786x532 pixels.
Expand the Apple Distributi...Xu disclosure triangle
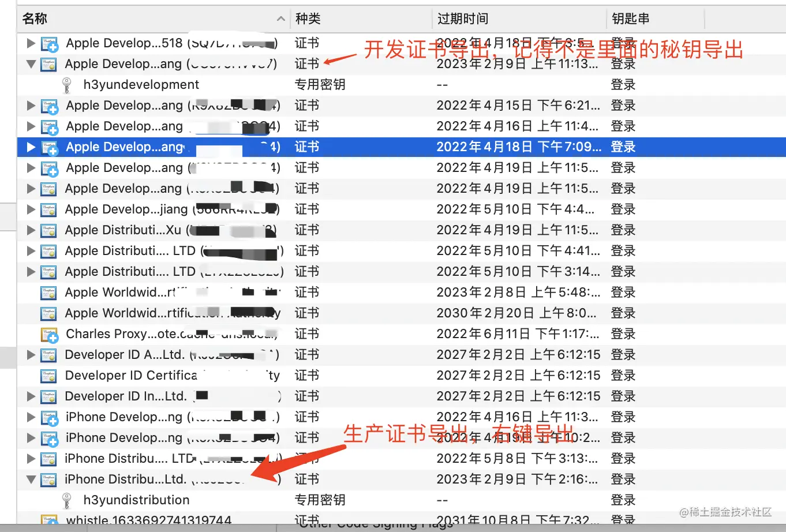pos(31,230)
